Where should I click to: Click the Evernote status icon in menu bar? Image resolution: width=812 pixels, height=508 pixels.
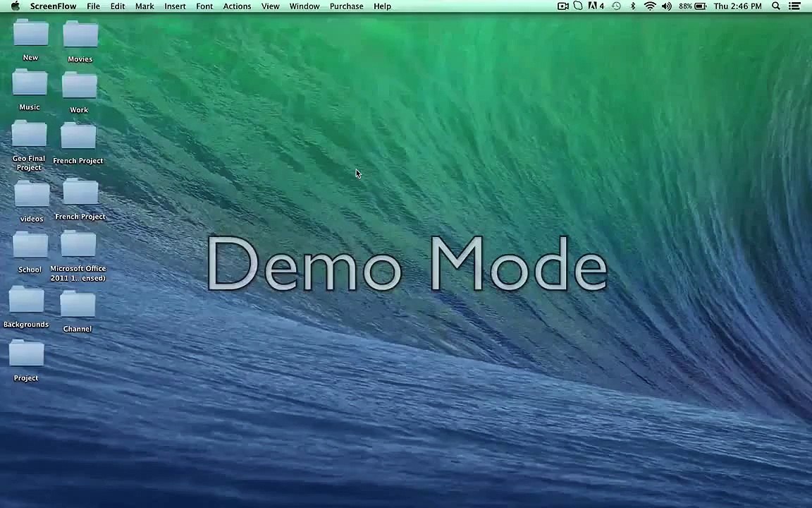tap(578, 6)
